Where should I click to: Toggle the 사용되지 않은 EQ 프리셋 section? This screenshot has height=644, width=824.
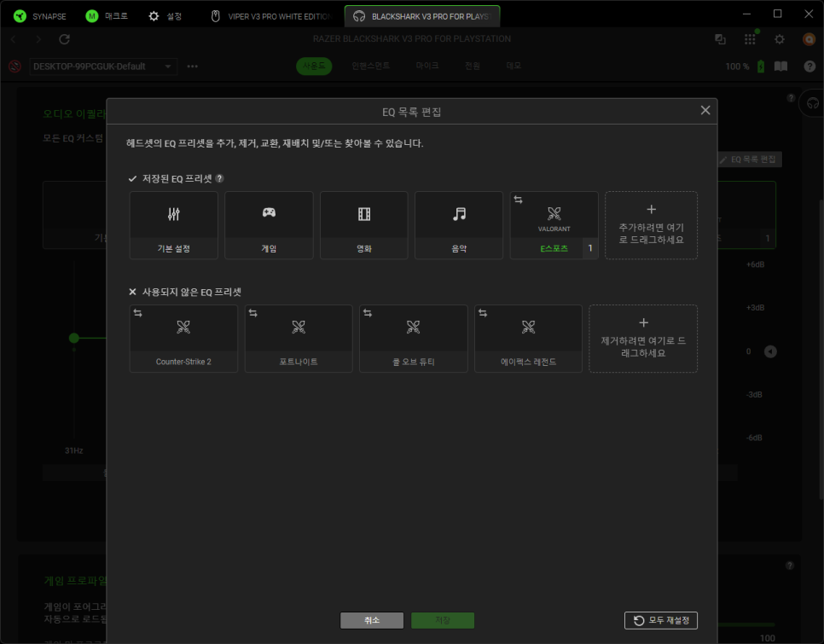click(132, 292)
